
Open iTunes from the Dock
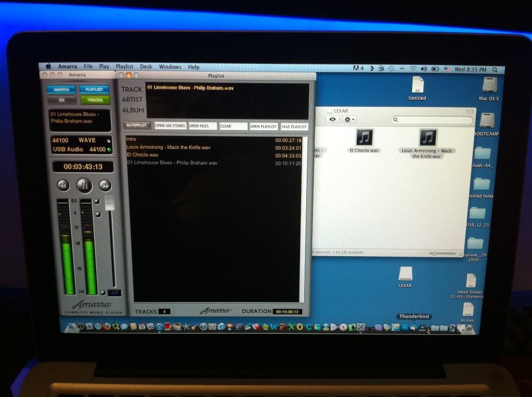point(160,326)
